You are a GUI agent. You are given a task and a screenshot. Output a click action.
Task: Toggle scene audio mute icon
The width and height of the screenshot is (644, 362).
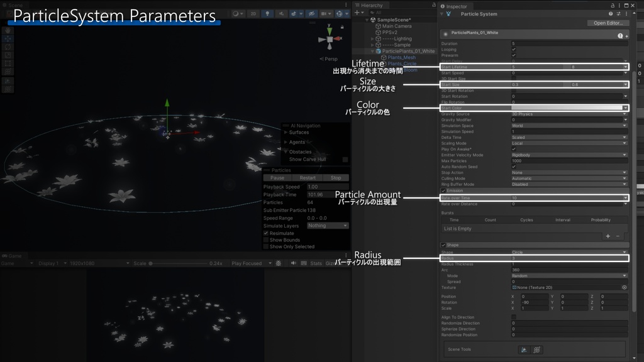point(281,14)
